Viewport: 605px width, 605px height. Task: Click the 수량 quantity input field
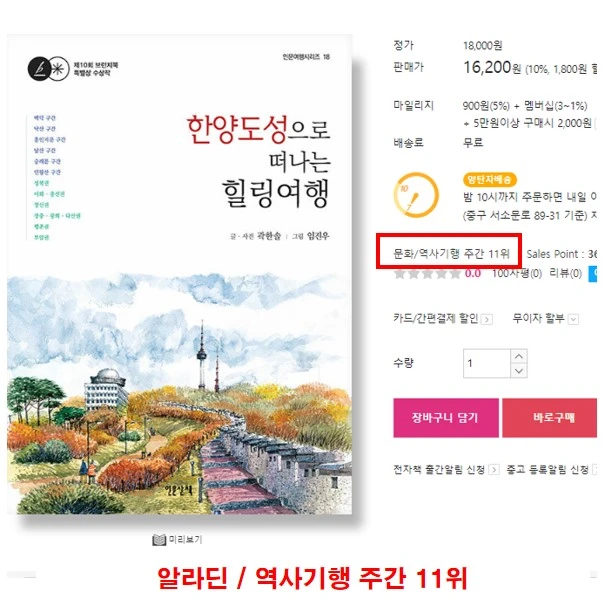487,363
